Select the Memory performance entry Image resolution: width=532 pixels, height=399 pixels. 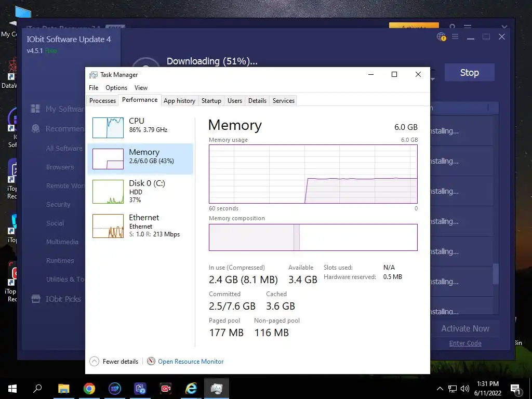point(140,159)
